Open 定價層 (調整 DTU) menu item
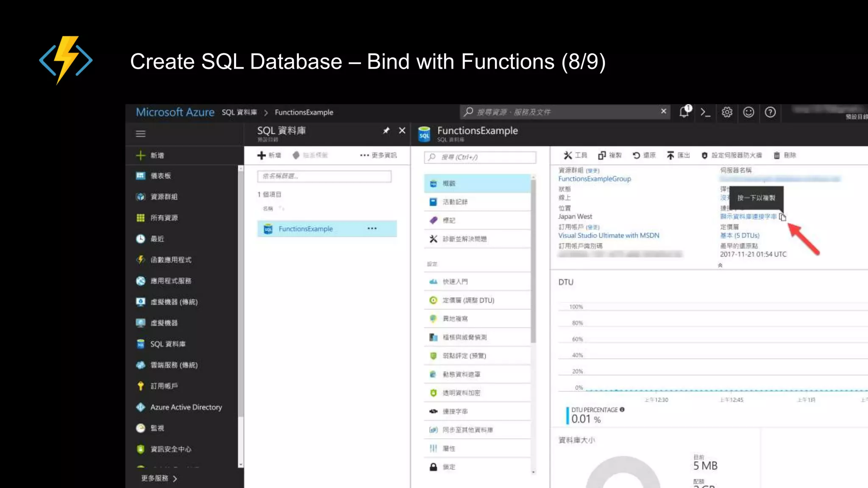Image resolution: width=868 pixels, height=488 pixels. click(x=477, y=300)
